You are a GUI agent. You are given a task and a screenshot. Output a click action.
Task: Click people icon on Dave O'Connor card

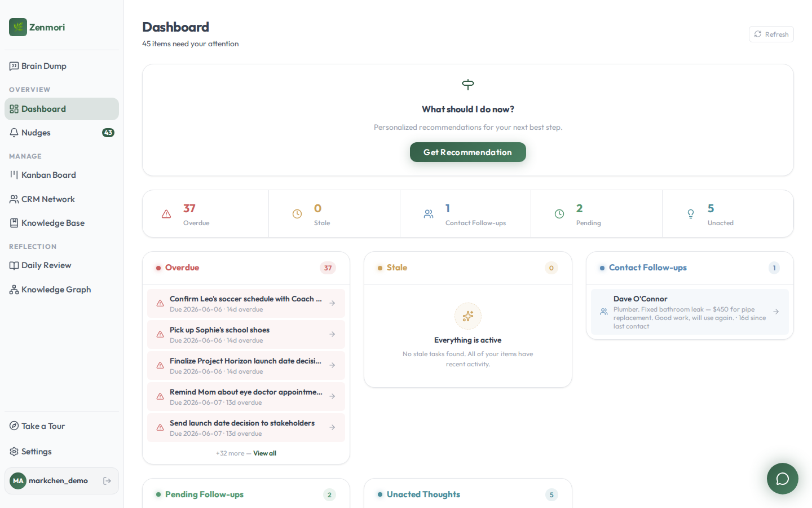[x=604, y=312]
